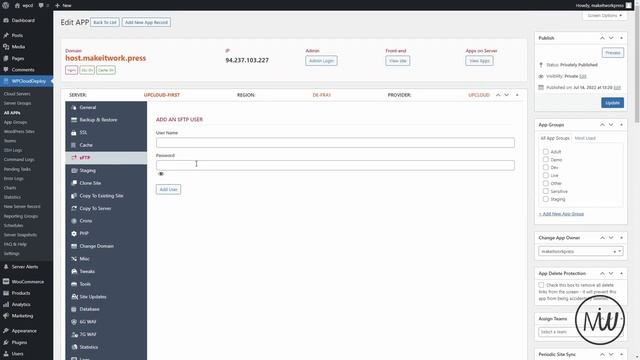Collapse App Delete Protection panel toggle arrow
Image resolution: width=640 pixels, height=360 pixels.
[622, 273]
